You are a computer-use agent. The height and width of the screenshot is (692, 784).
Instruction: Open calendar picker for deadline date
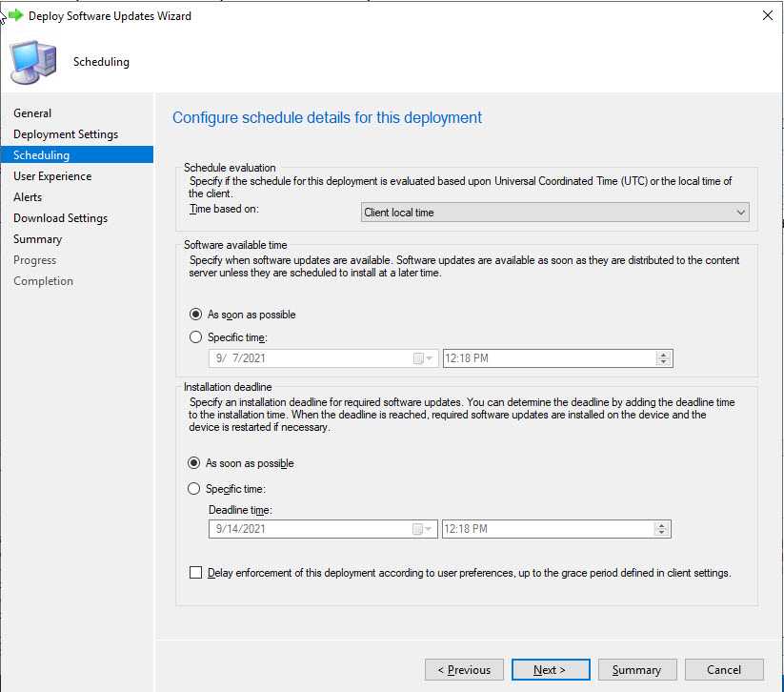(x=424, y=530)
